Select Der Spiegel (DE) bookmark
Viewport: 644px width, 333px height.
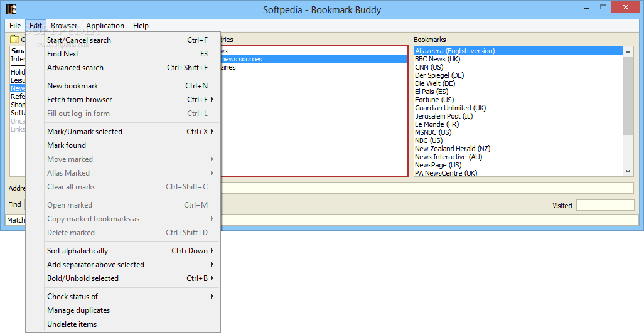tap(518, 75)
